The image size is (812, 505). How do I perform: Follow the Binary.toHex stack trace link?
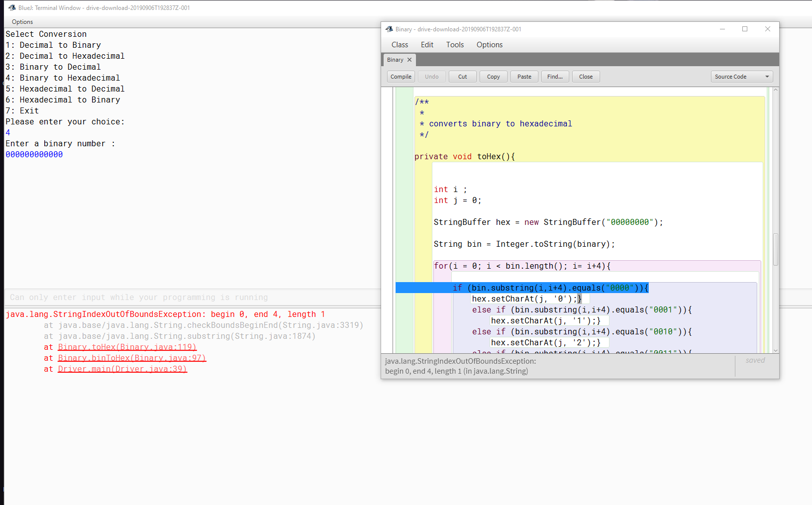(127, 347)
